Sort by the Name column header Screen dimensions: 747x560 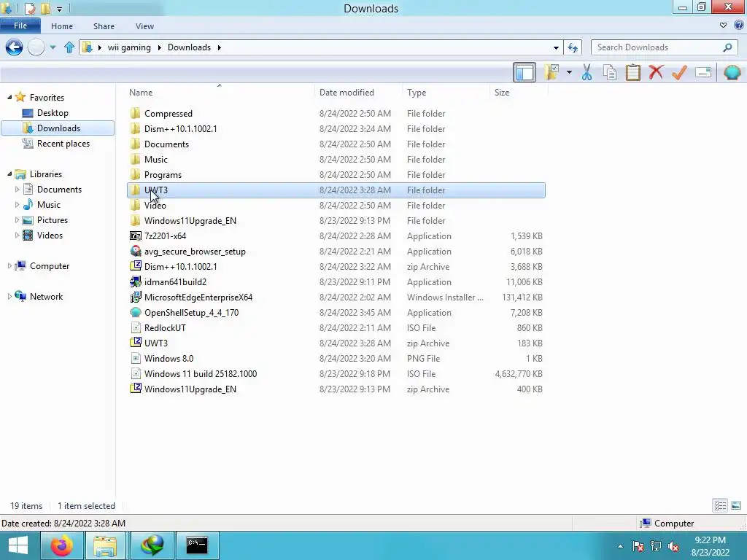pyautogui.click(x=220, y=93)
